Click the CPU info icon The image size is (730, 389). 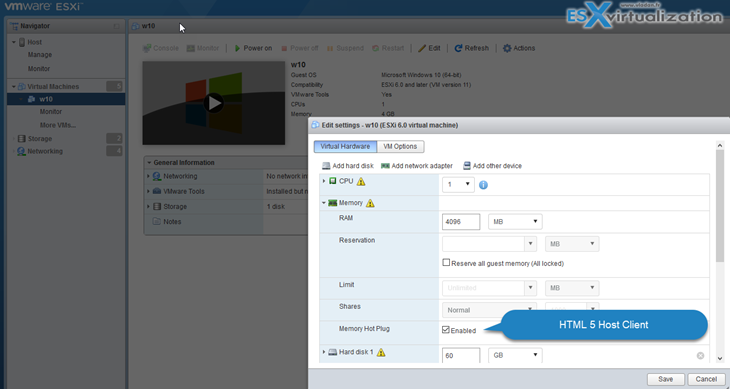click(483, 185)
